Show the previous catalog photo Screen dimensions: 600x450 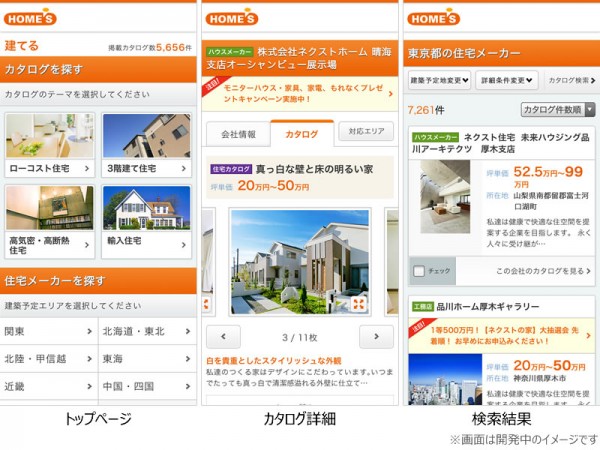coord(223,337)
